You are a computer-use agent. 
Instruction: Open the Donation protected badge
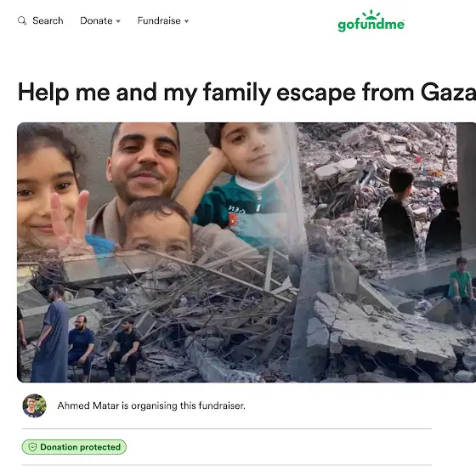[x=74, y=447]
